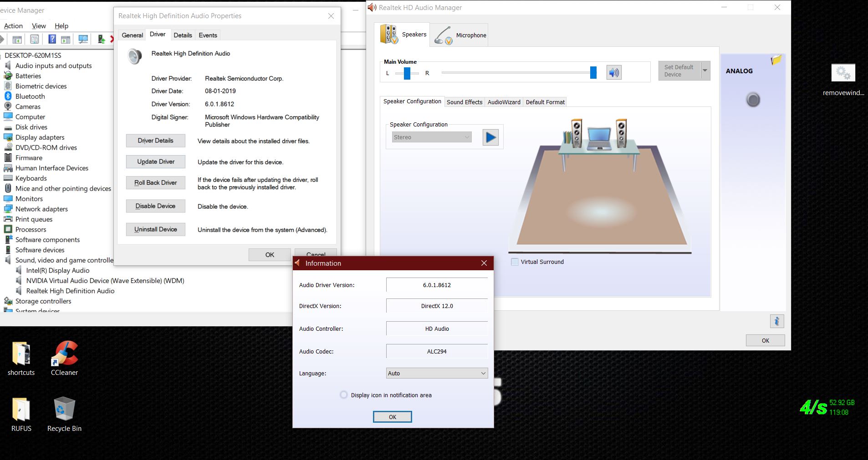Open the Default Format tab
This screenshot has width=868, height=460.
(x=545, y=102)
